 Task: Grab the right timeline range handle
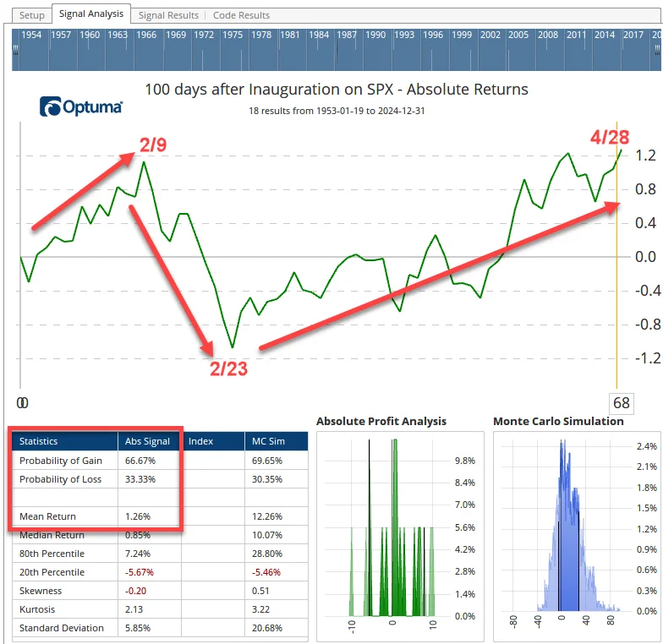[x=657, y=50]
